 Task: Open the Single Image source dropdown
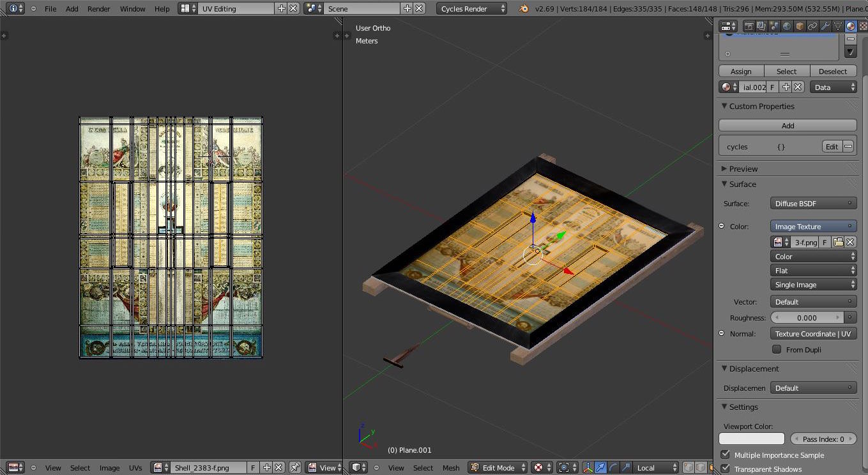tap(813, 285)
